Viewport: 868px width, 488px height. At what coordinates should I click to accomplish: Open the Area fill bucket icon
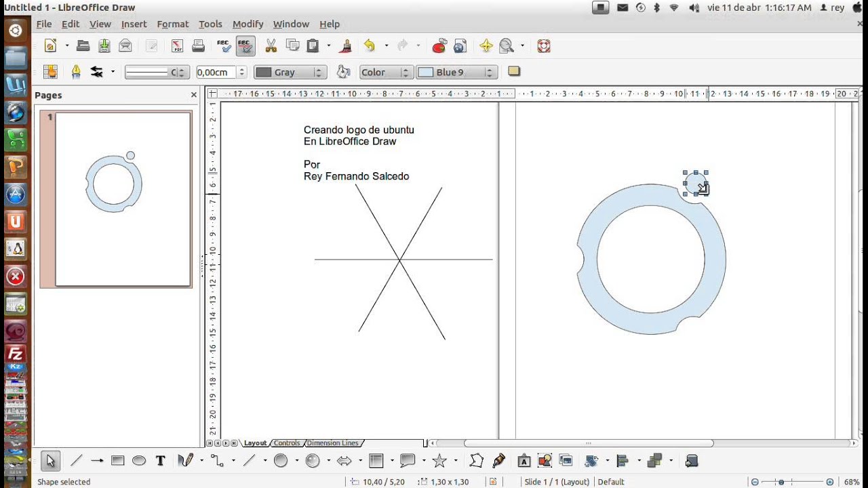[x=344, y=72]
